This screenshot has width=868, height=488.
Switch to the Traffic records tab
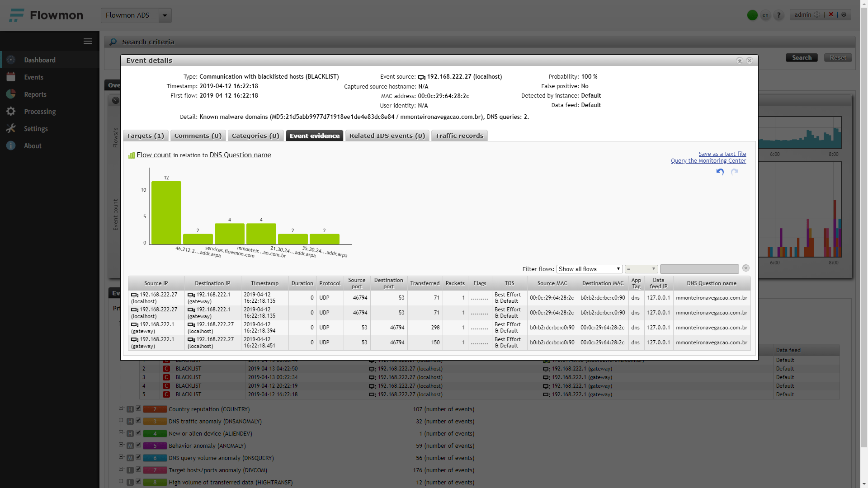tap(459, 136)
